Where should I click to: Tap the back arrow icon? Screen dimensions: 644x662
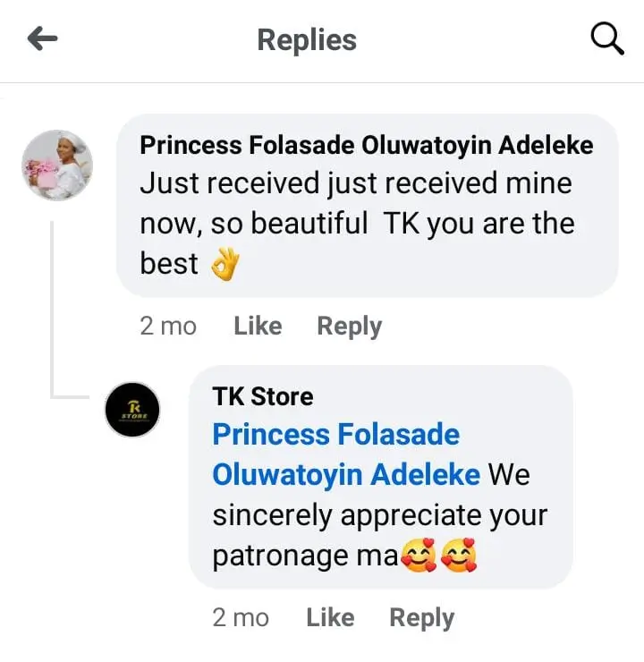43,38
